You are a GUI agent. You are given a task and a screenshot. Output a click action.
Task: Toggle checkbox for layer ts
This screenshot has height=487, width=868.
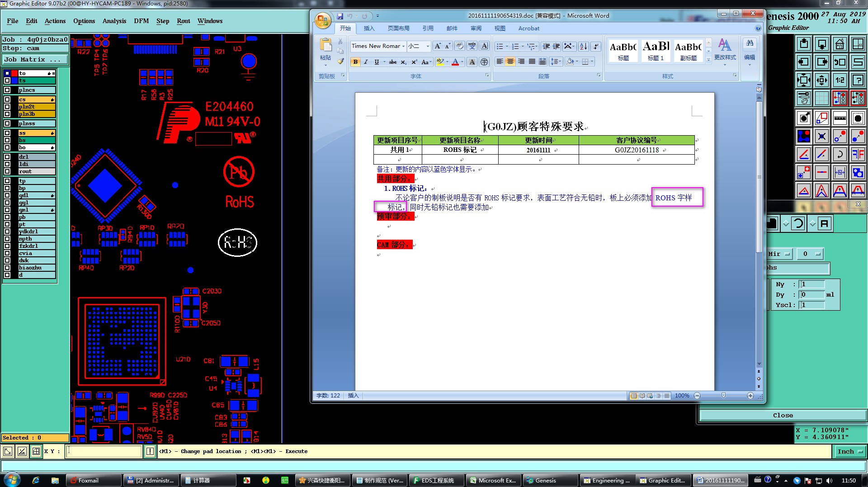[7, 80]
